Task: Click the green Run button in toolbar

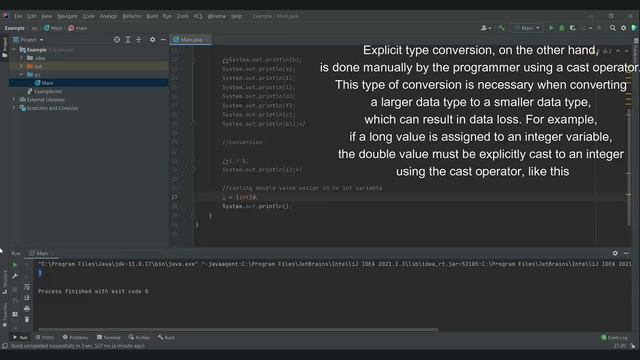Action: (x=551, y=28)
